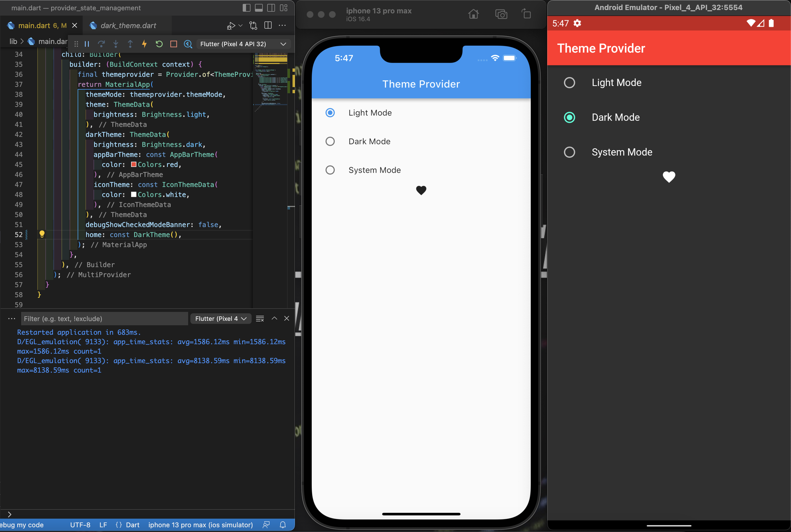Click the hot reload lightning icon
Image resolution: width=791 pixels, height=532 pixels.
(x=144, y=44)
